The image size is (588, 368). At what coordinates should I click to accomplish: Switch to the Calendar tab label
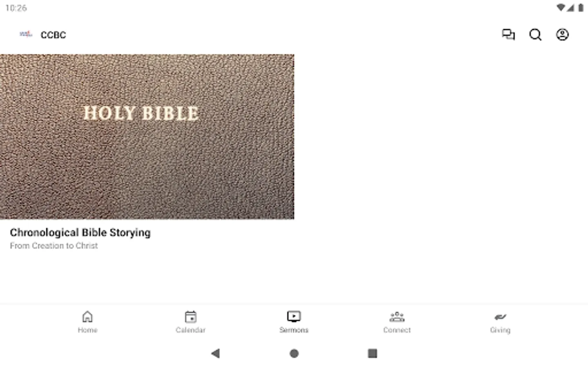pyautogui.click(x=191, y=330)
